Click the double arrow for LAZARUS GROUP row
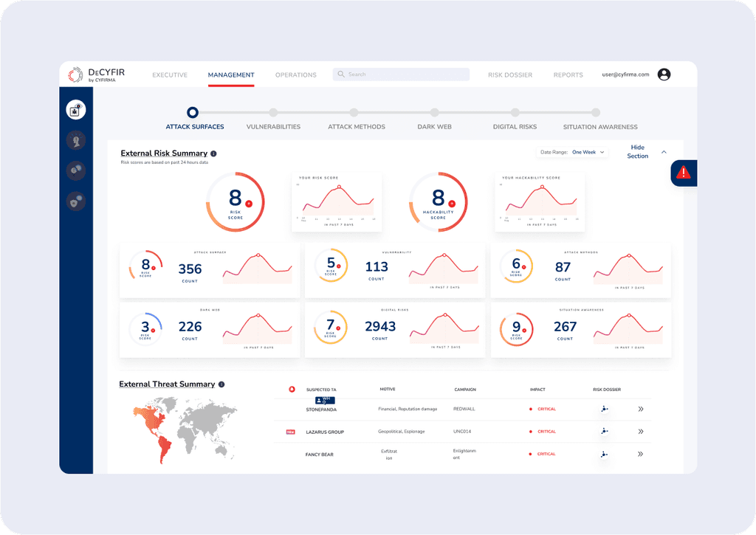This screenshot has height=535, width=756. 641,432
